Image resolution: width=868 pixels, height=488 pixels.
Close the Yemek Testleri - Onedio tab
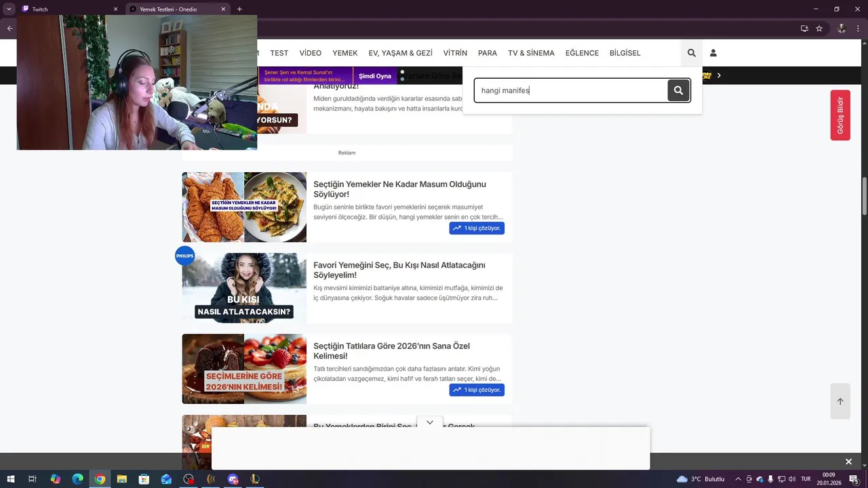[223, 9]
